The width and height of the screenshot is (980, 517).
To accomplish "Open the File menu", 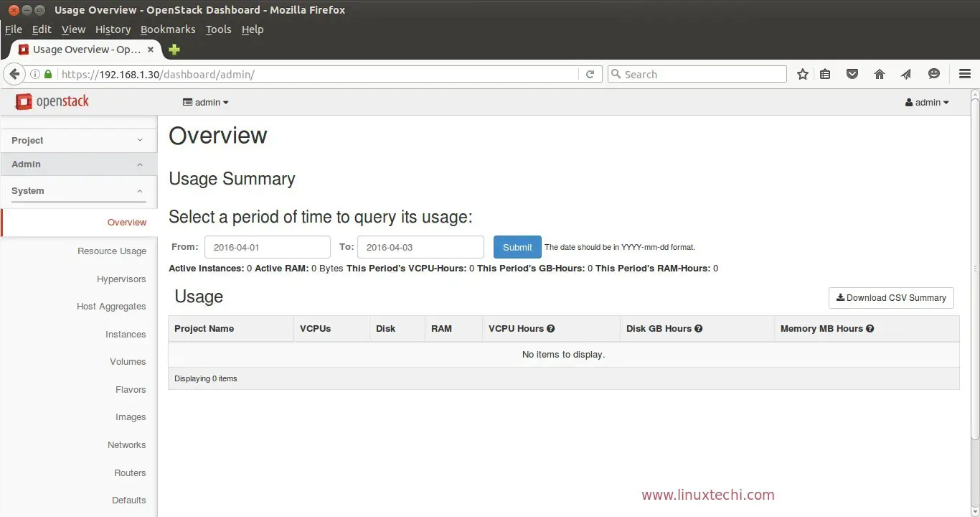I will 14,29.
